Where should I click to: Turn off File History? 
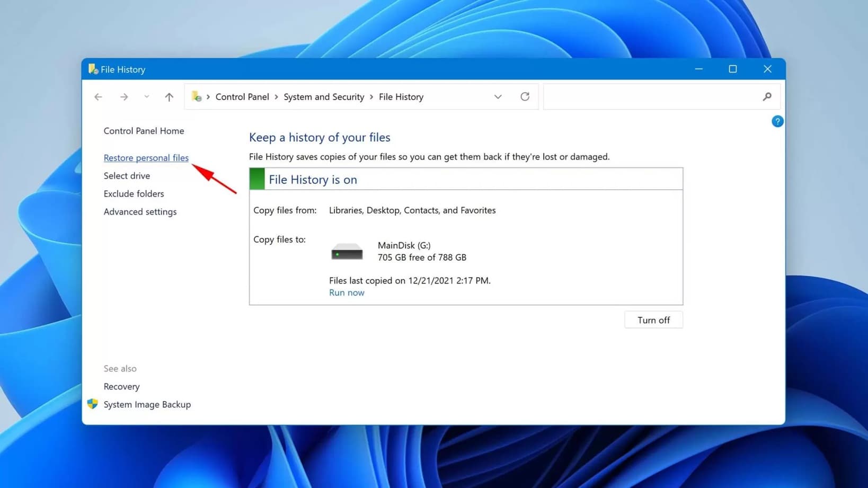(653, 320)
